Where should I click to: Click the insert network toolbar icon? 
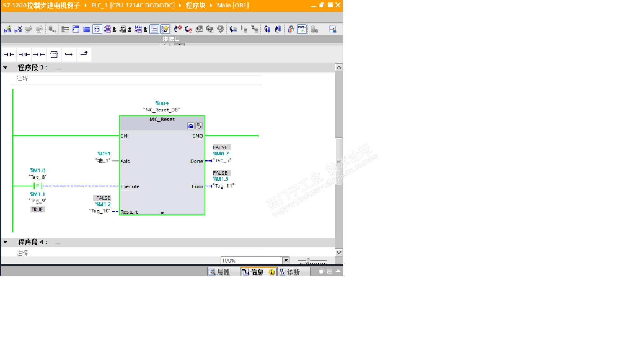tap(7, 29)
